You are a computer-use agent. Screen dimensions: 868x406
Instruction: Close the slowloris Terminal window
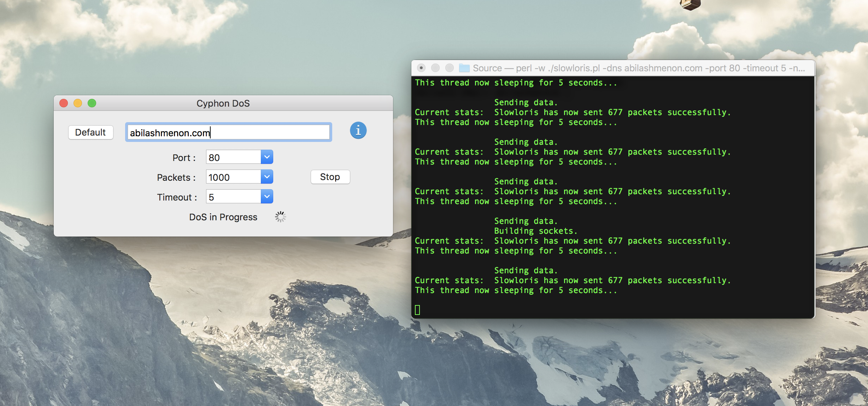(421, 68)
